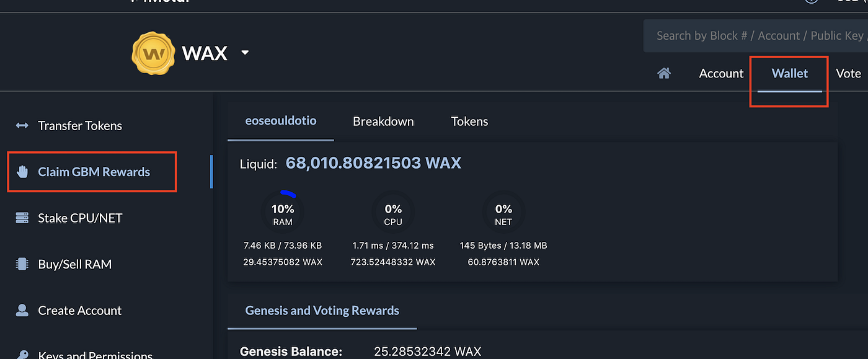Select the eoseouldotio tab
The width and height of the screenshot is (868, 359).
tap(281, 121)
